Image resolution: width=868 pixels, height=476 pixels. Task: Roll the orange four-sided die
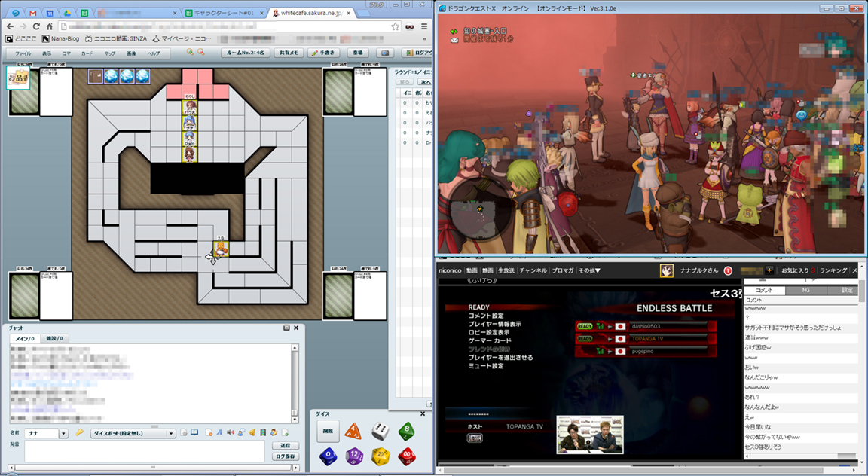[x=353, y=431]
